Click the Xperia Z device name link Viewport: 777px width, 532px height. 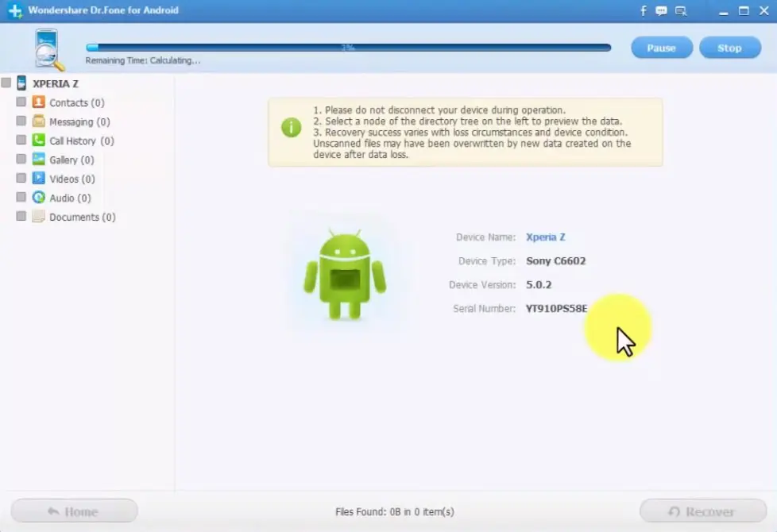tap(546, 237)
